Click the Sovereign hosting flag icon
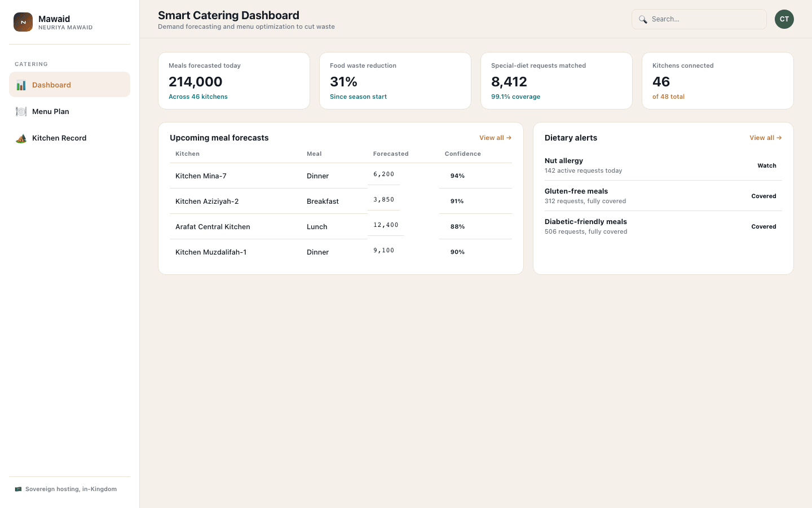The width and height of the screenshot is (812, 508). coord(18,489)
